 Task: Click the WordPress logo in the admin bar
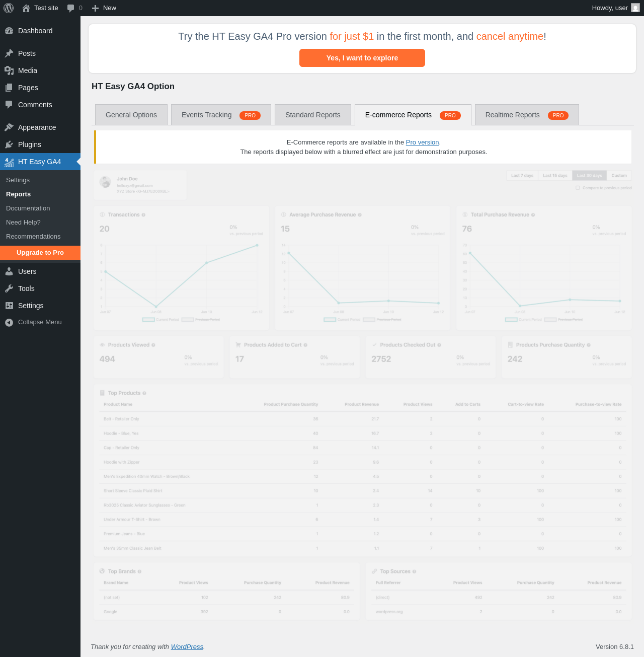(x=9, y=8)
